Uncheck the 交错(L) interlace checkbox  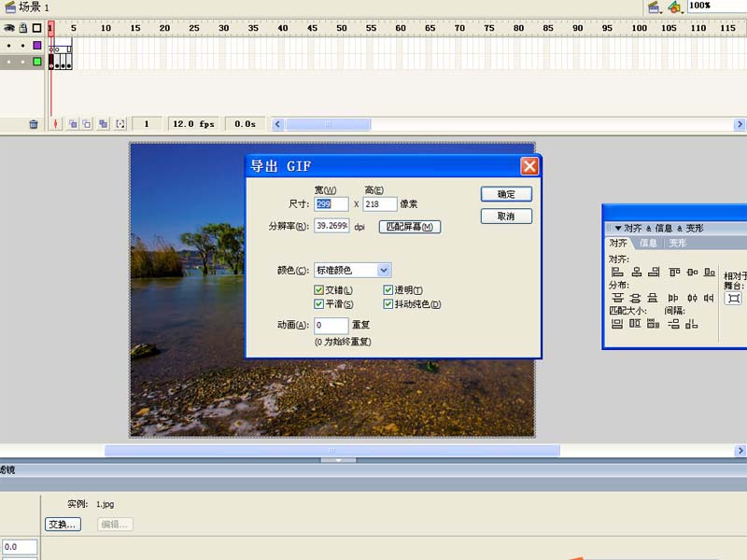pos(318,290)
